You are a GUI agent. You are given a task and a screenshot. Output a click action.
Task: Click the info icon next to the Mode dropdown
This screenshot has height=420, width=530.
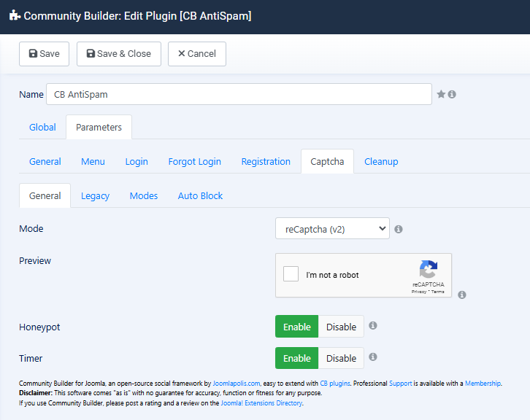point(399,229)
